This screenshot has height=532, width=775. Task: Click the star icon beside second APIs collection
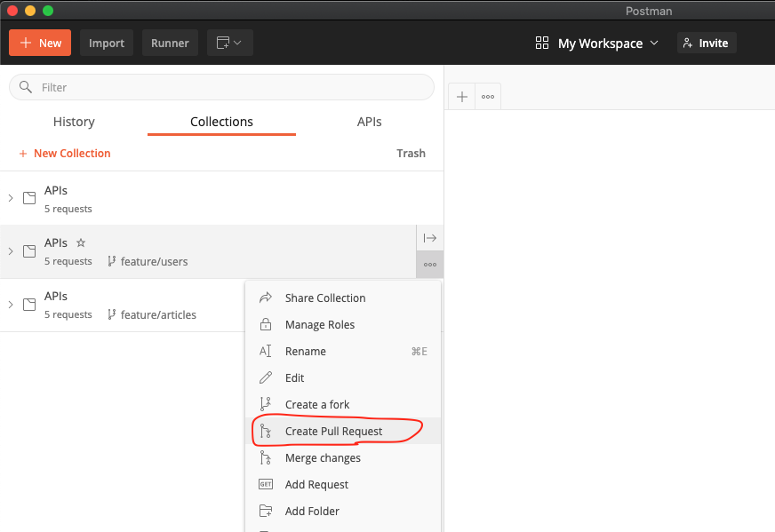pyautogui.click(x=81, y=242)
